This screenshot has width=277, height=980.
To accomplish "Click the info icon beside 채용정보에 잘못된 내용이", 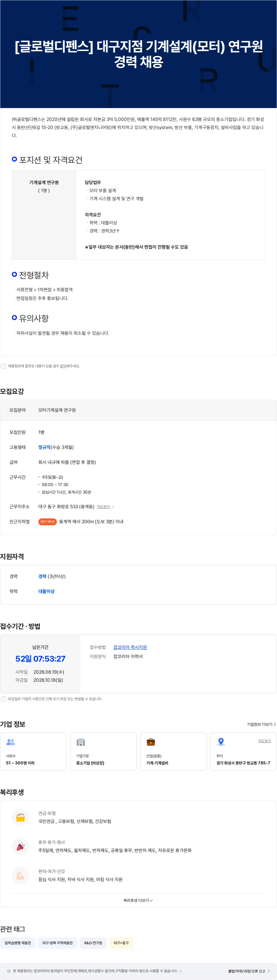I will click(3, 366).
